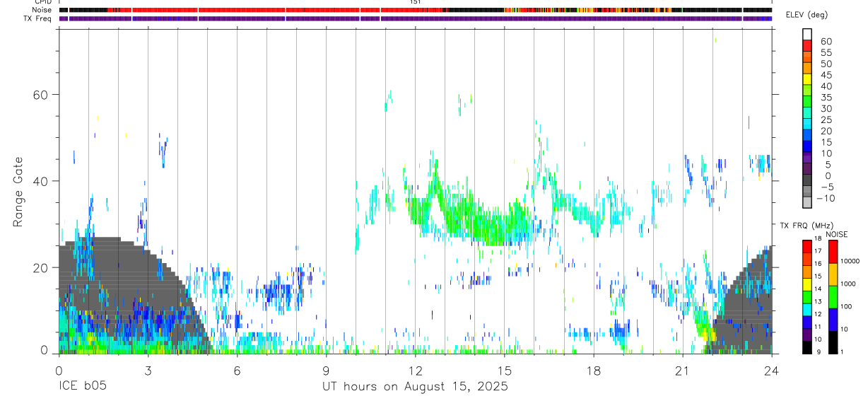Click the 'NOISE' legend title
868x401 pixels.
coord(837,234)
